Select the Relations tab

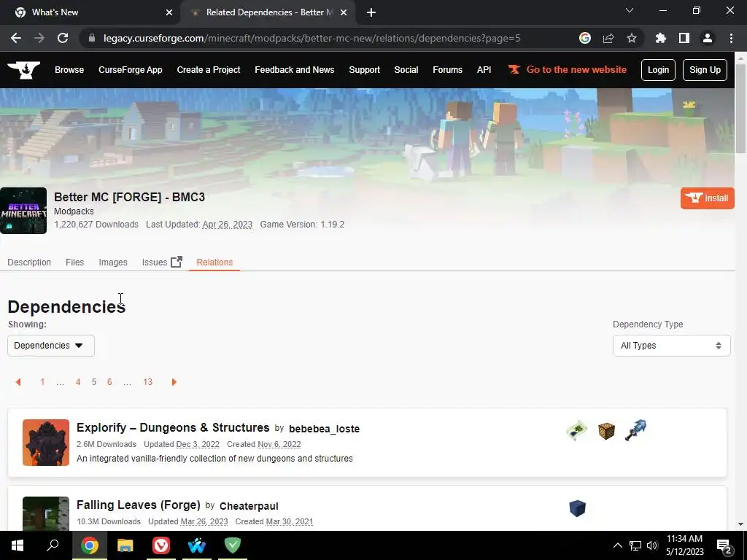tap(214, 262)
